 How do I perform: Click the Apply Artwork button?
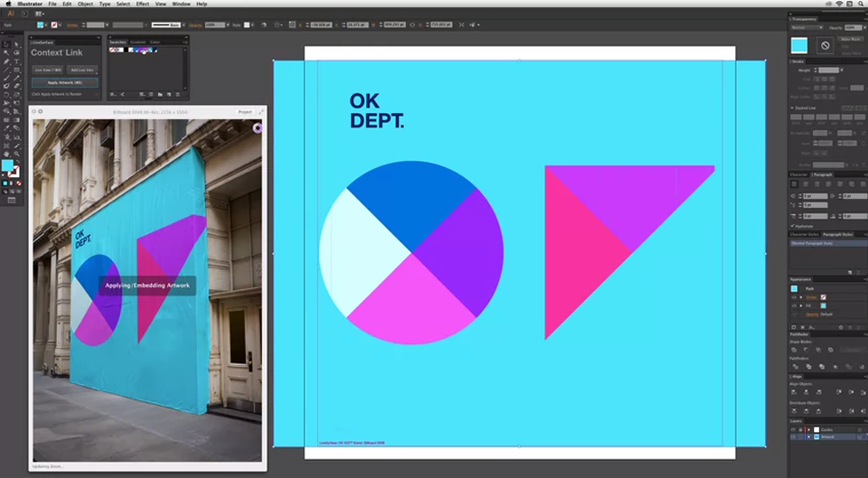point(65,82)
